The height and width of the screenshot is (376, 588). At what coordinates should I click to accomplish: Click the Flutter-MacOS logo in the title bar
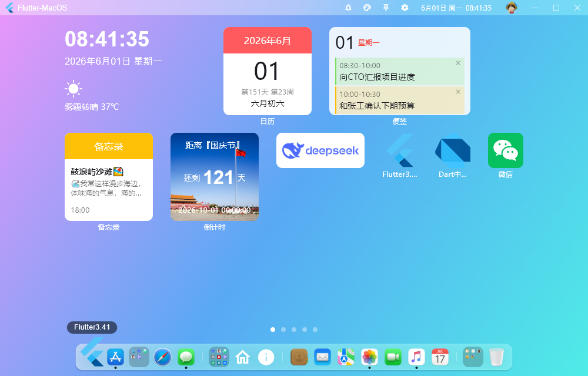(x=10, y=8)
